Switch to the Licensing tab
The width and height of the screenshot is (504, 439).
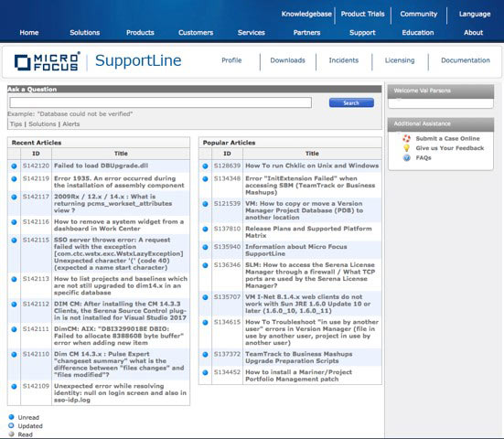(400, 60)
